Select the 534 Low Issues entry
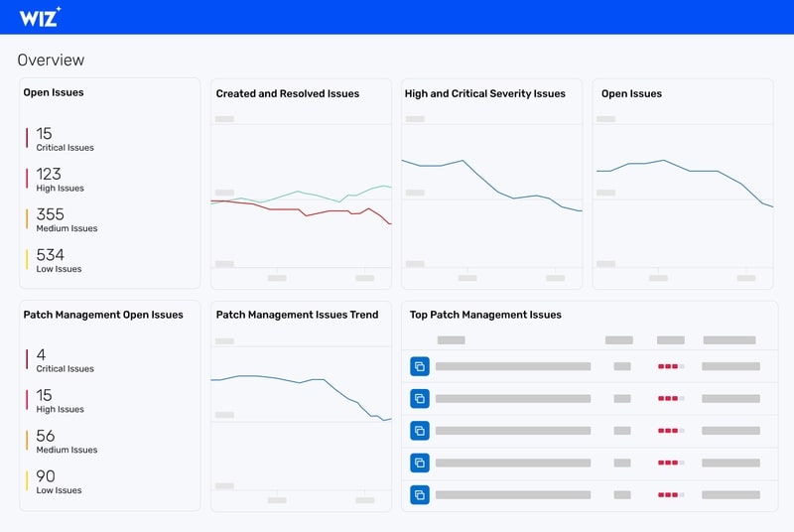The height and width of the screenshot is (532, 794). click(x=59, y=260)
